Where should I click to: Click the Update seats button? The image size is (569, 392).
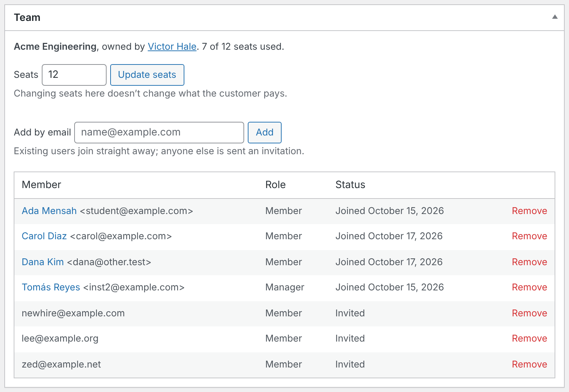click(147, 75)
